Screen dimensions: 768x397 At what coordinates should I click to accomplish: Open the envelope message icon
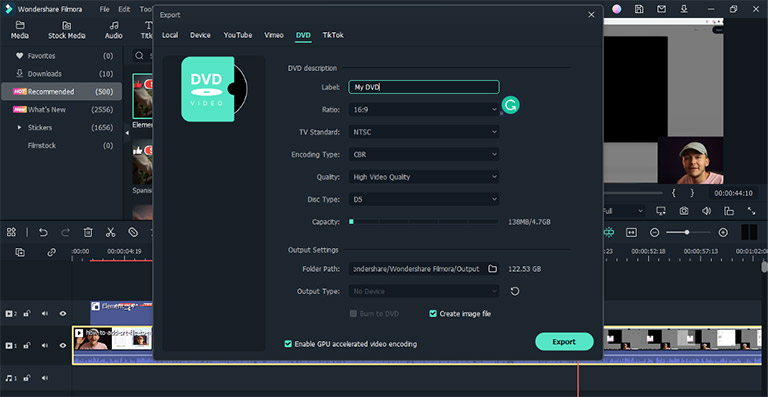click(662, 9)
